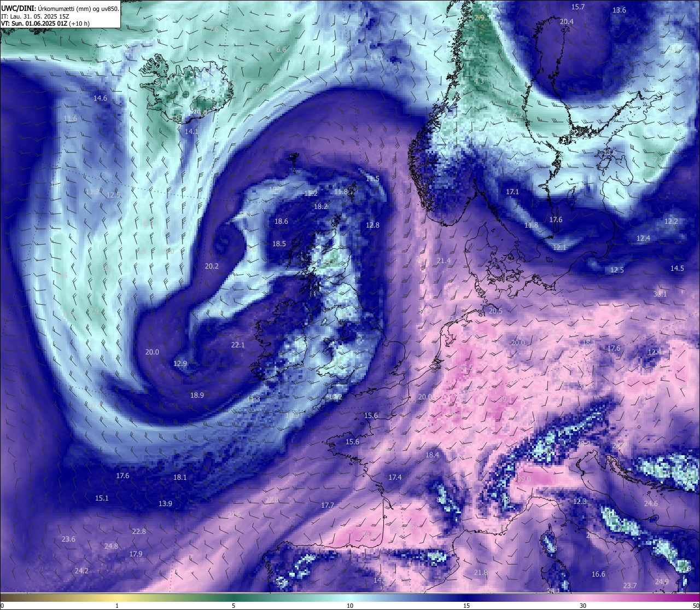Click the colour scale tick label 5
The image size is (700, 610).
tap(234, 606)
